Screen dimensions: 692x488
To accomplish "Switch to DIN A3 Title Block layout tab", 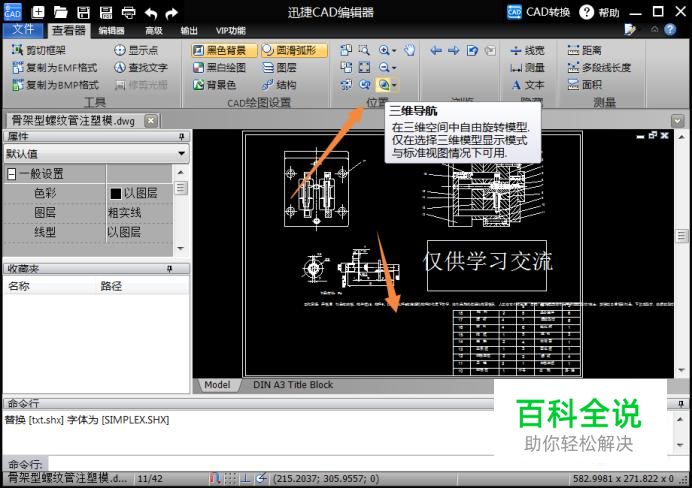I will pos(293,385).
